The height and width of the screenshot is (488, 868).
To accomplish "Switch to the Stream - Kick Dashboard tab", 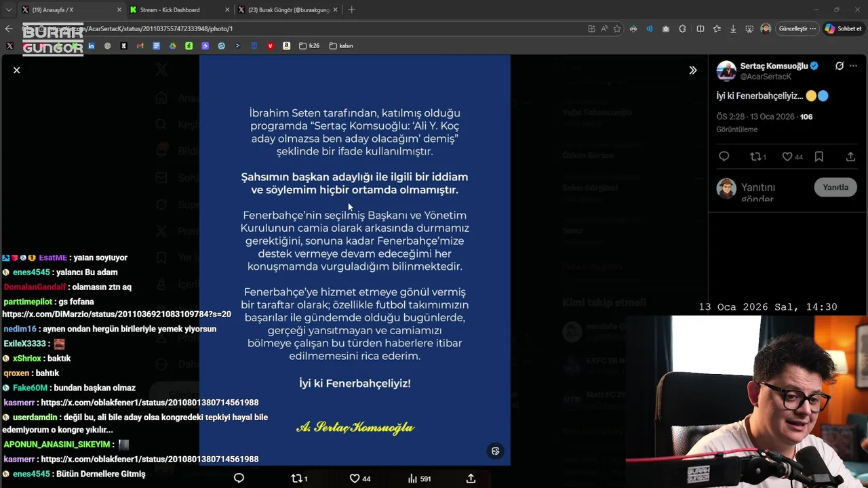I will point(179,9).
